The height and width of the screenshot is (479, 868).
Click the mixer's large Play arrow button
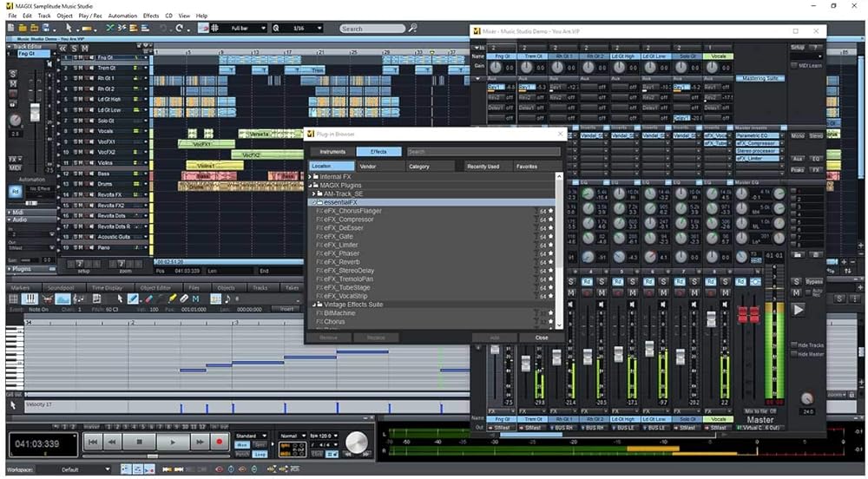798,310
